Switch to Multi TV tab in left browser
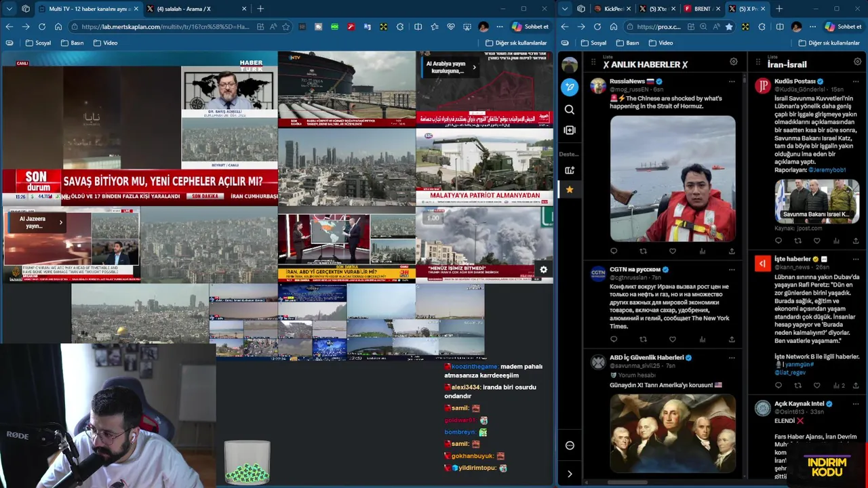 point(89,9)
